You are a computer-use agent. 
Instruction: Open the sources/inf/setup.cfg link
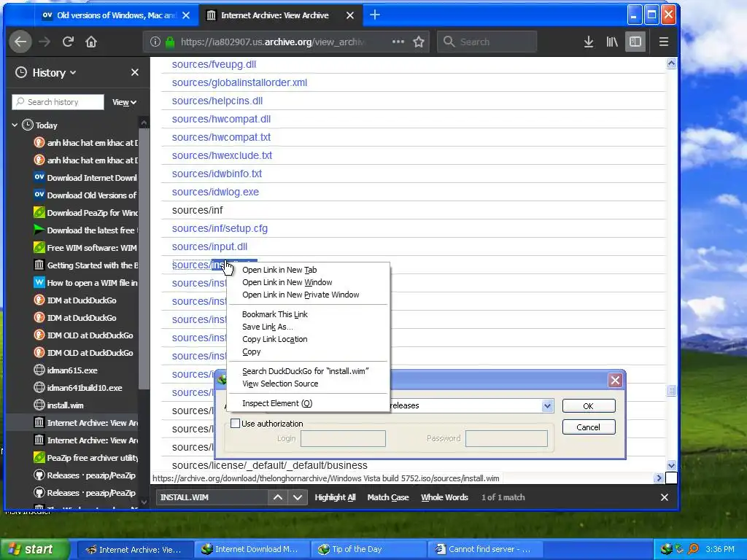pyautogui.click(x=220, y=228)
